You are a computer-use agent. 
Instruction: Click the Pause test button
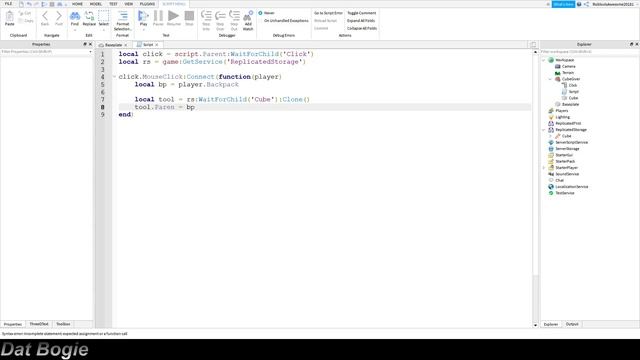(158, 18)
